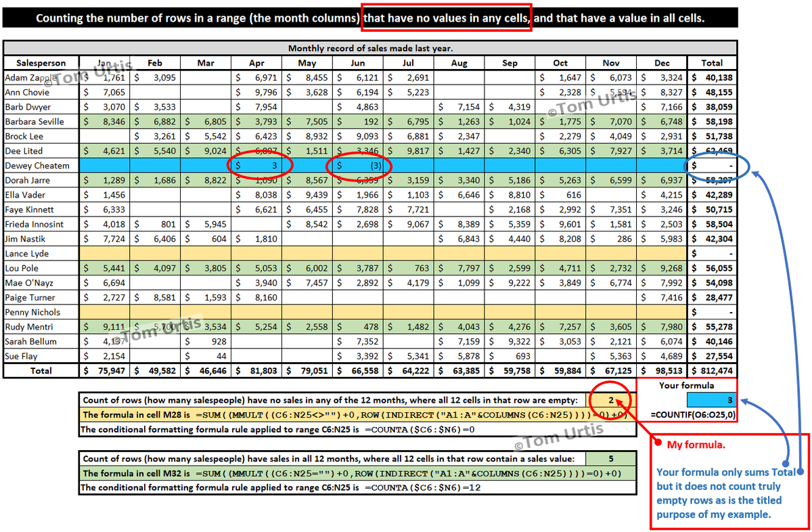This screenshot has width=812, height=532.
Task: Click the all-12-months count cell showing 5
Action: click(x=612, y=459)
